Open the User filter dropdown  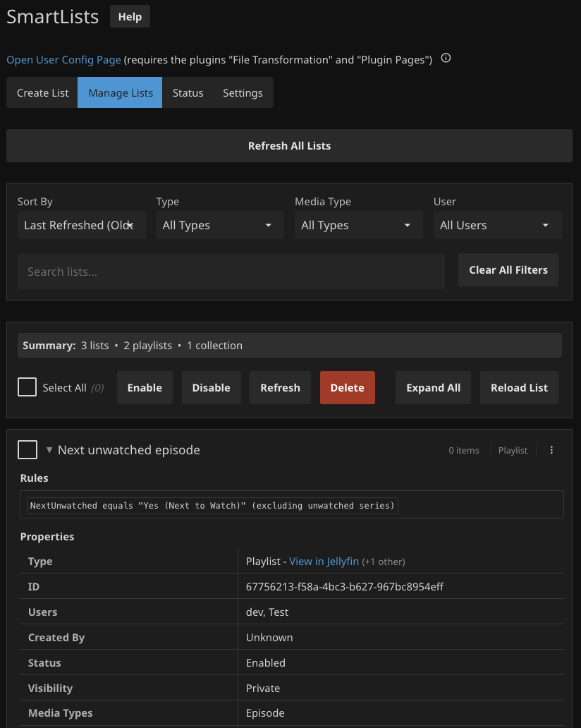pos(498,225)
